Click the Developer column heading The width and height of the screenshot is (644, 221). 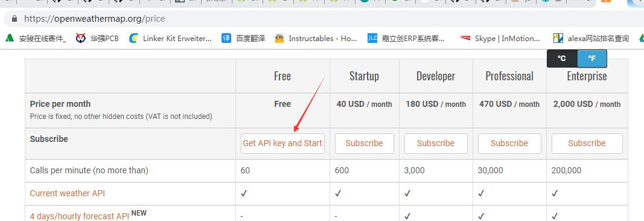pyautogui.click(x=436, y=76)
